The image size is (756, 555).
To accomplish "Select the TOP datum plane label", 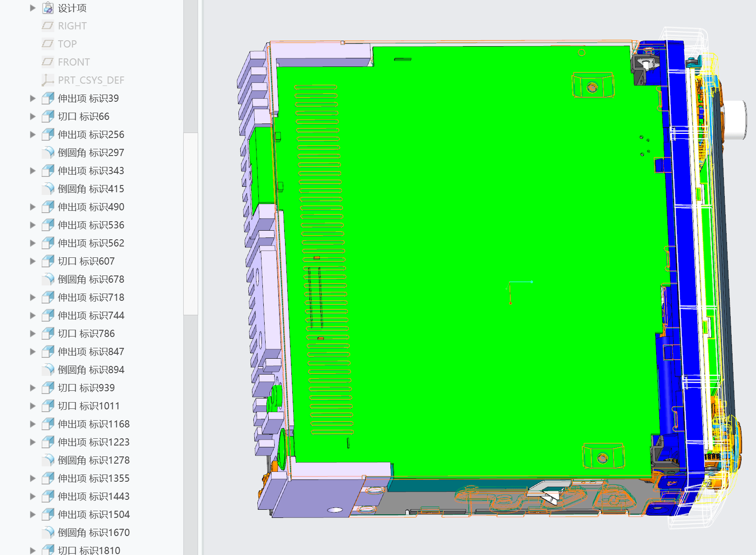I will [x=67, y=44].
